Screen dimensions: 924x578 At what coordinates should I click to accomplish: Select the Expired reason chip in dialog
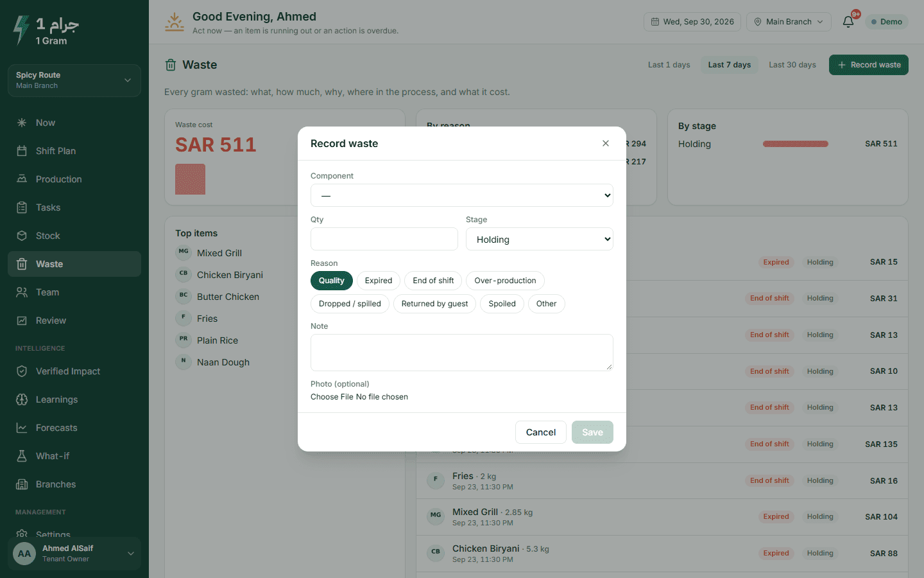tap(379, 281)
